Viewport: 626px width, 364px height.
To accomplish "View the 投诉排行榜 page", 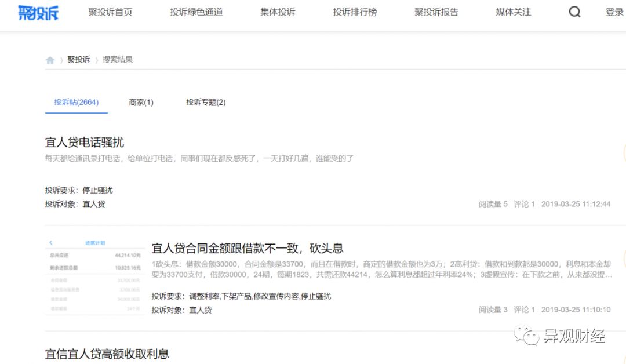I will (x=355, y=12).
